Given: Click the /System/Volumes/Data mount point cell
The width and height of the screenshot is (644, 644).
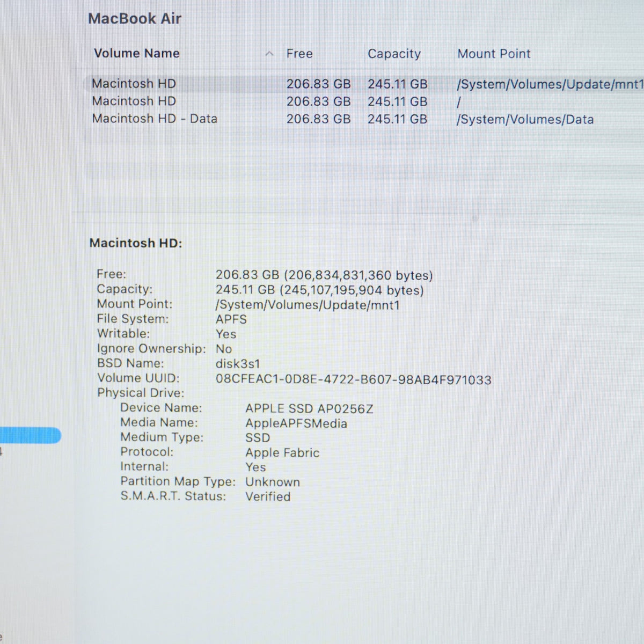Looking at the screenshot, I should click(x=525, y=120).
